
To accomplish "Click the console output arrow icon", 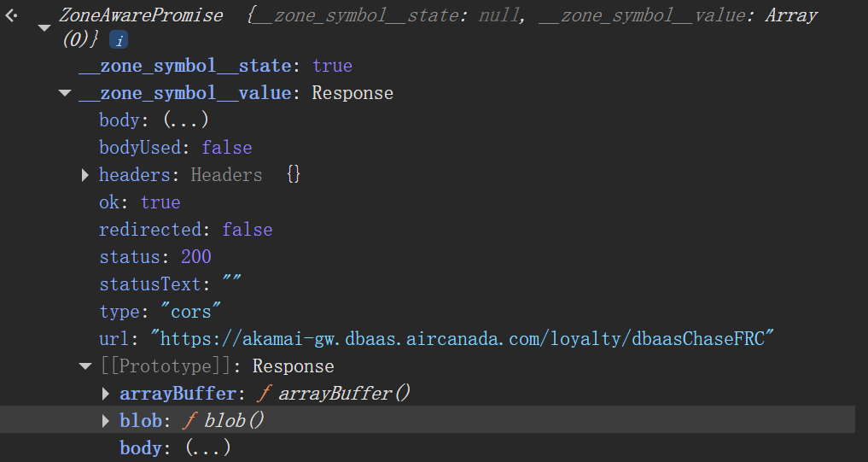I will click(x=10, y=16).
